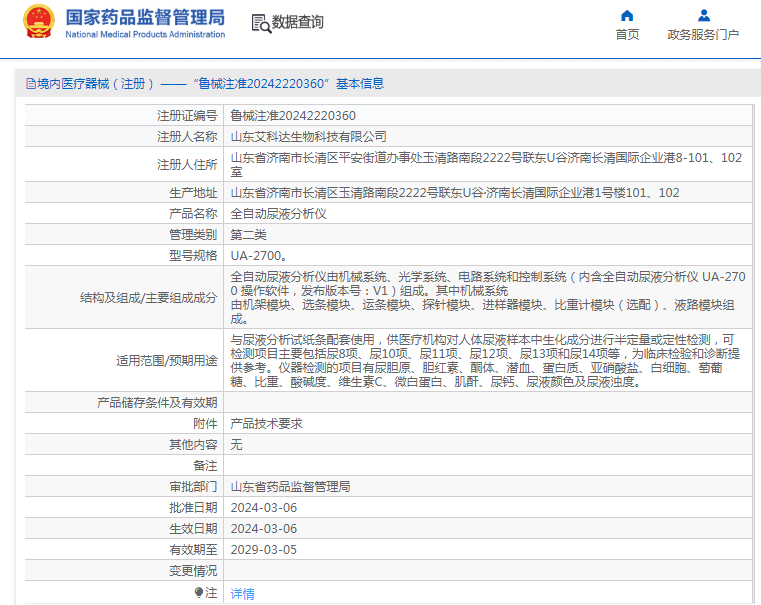Click the 首页 home icon
Image resolution: width=761 pixels, height=605 pixels.
[627, 16]
